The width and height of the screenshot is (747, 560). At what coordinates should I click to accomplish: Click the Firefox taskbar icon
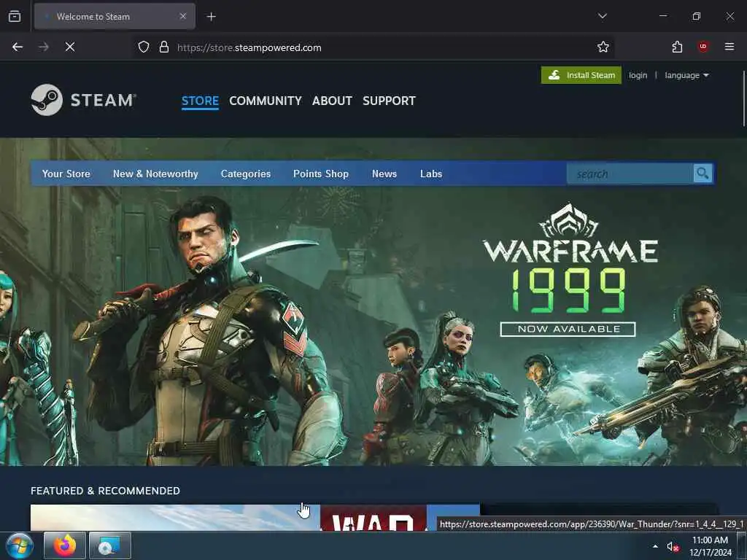coord(65,545)
